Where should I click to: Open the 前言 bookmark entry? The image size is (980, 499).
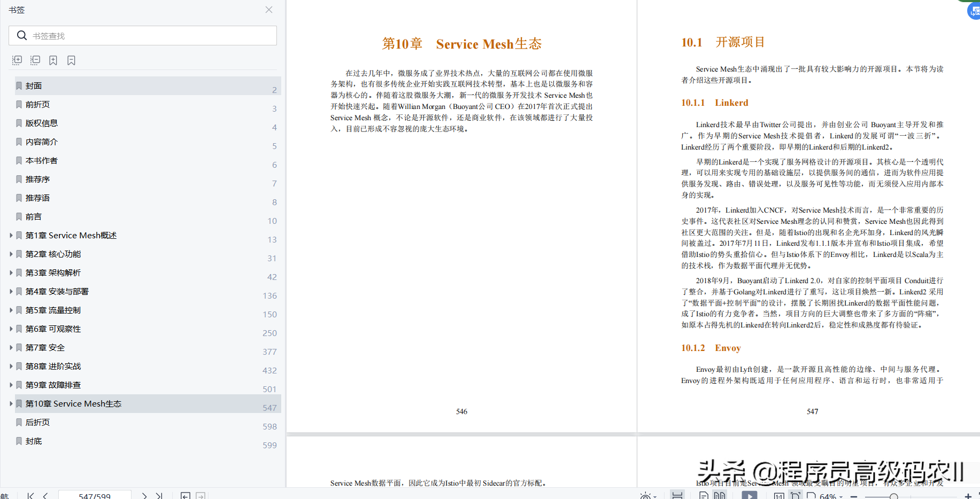pos(34,216)
